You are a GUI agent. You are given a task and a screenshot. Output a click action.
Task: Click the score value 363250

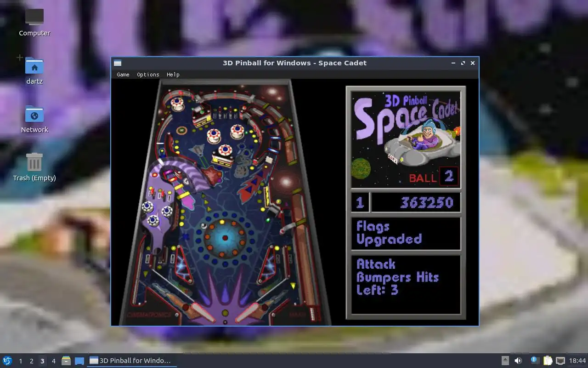(x=427, y=202)
